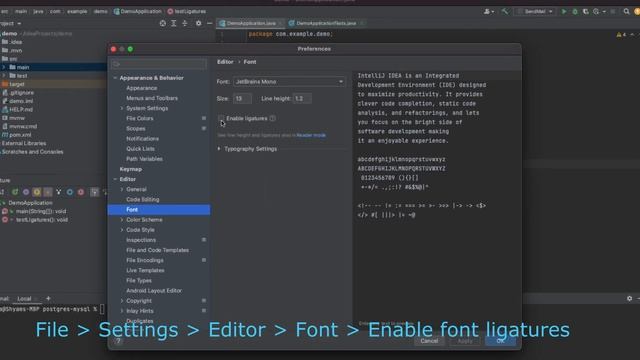Expand the Copyright settings node
This screenshot has height=360, width=640.
tap(122, 301)
